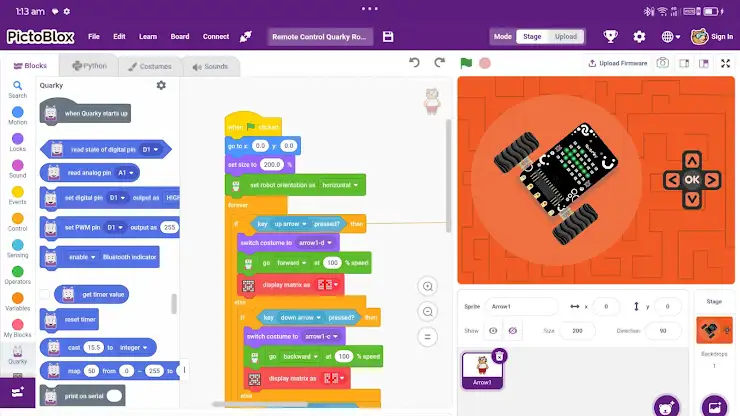Click the workspace vertical scrollbar

(x=448, y=175)
